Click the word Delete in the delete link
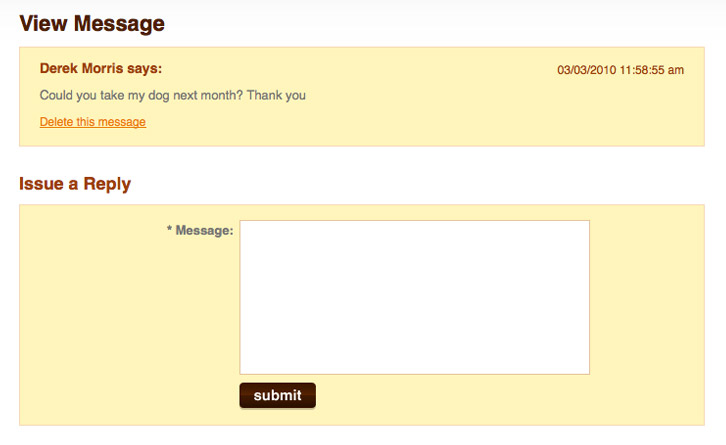726x445 pixels. click(56, 122)
